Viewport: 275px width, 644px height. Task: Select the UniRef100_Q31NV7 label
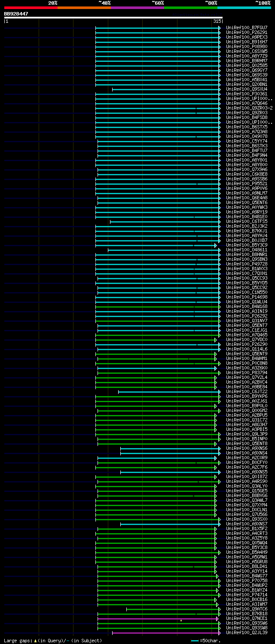[247, 320]
